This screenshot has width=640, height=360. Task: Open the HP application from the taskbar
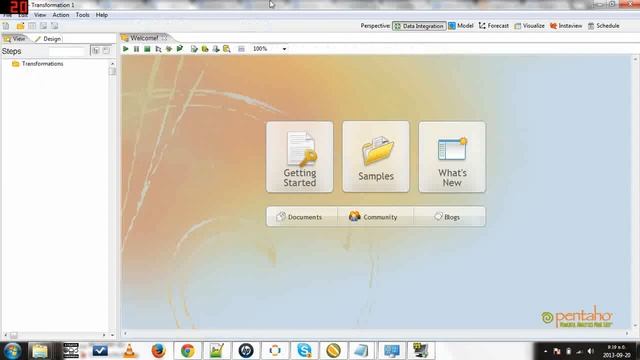pos(246,351)
